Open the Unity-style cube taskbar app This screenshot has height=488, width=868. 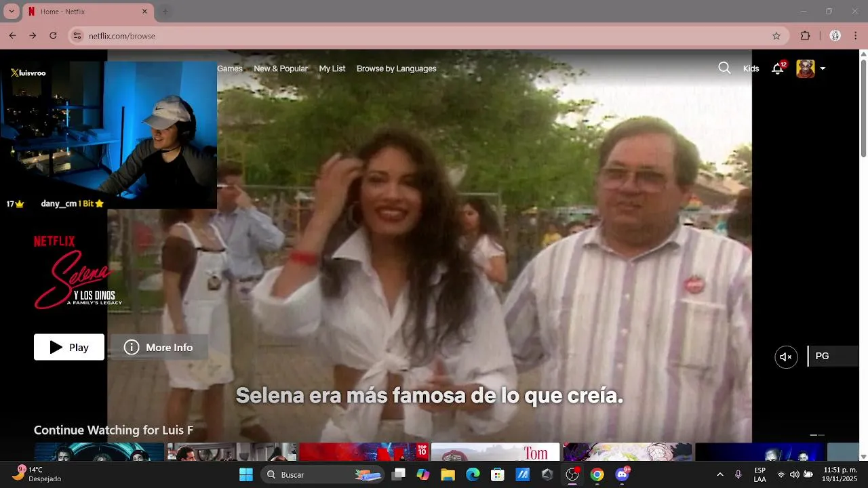pos(547,474)
